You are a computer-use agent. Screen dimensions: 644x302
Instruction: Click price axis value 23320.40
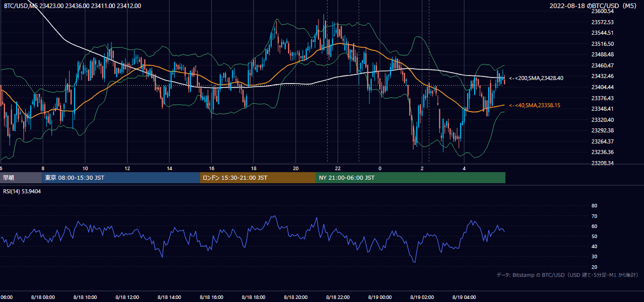pyautogui.click(x=602, y=120)
